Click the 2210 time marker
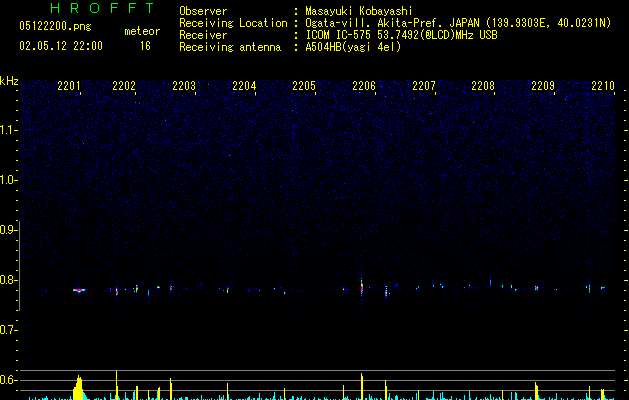 tap(603, 86)
